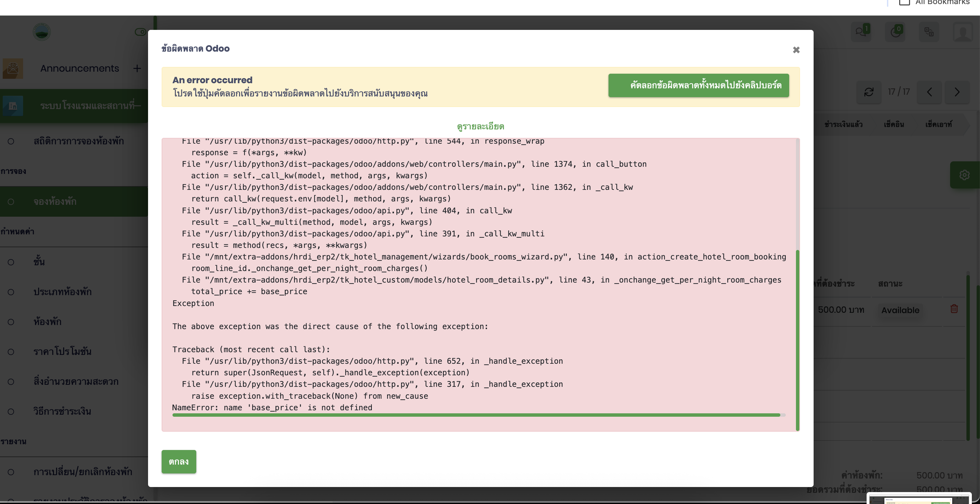Select radio for ประเภทห้องพัก item
The width and height of the screenshot is (980, 504).
[x=11, y=292]
